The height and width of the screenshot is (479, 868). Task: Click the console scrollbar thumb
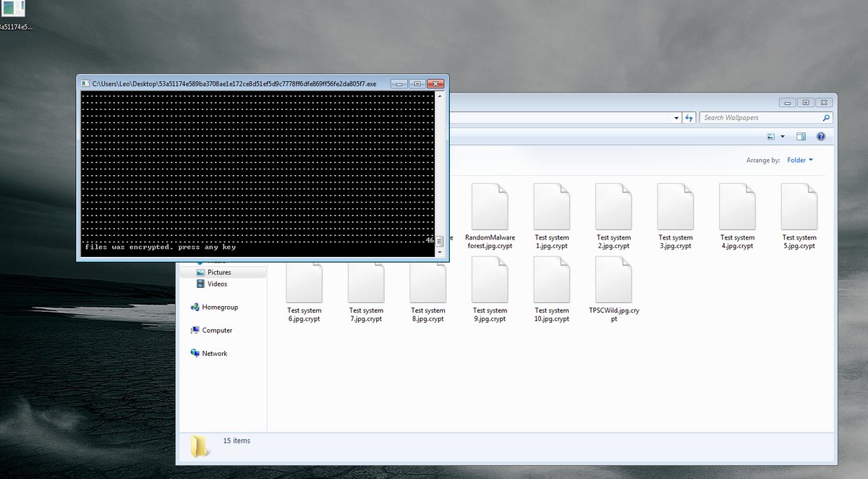[440, 242]
